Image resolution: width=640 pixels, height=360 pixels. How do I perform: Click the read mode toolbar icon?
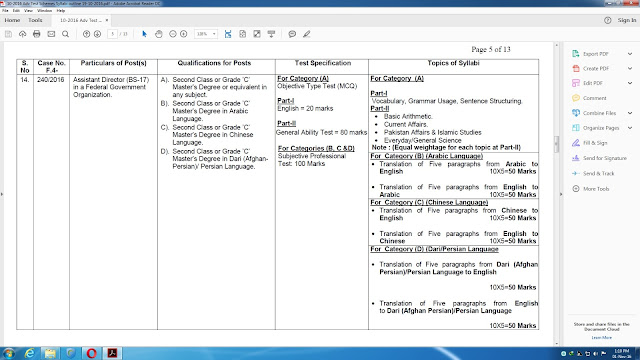click(x=271, y=34)
